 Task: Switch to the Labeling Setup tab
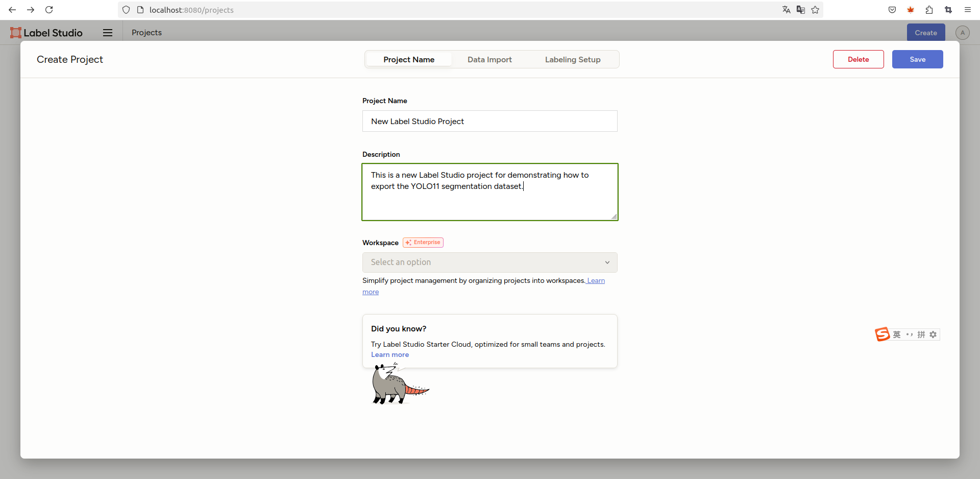click(572, 60)
